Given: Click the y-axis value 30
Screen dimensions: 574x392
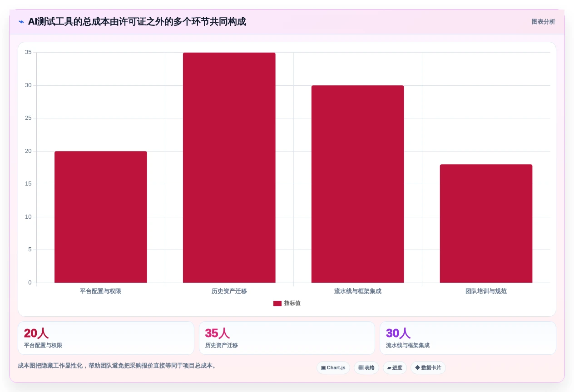Looking at the screenshot, I should 28,85.
